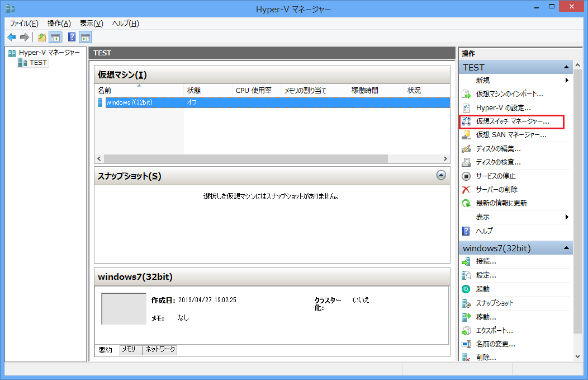Image resolution: width=588 pixels, height=380 pixels.
Task: Collapse the TEST actions section
Action: coord(566,67)
